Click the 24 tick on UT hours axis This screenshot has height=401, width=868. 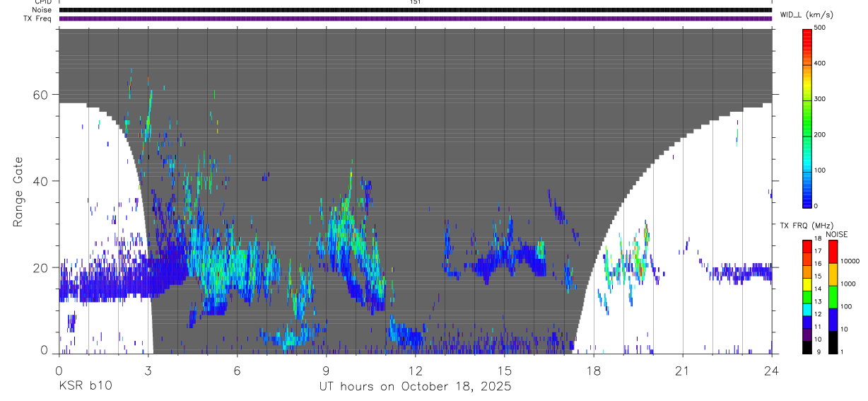point(772,370)
